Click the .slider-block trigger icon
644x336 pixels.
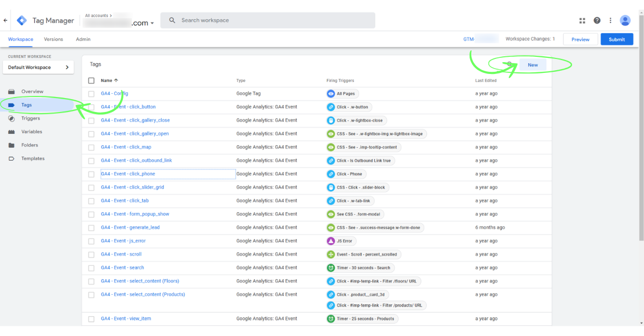tap(331, 188)
